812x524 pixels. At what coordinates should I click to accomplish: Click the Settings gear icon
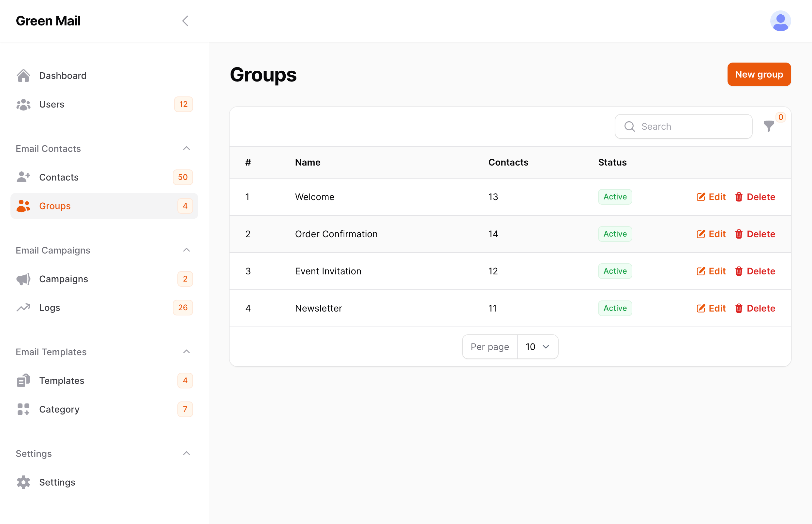pos(23,482)
